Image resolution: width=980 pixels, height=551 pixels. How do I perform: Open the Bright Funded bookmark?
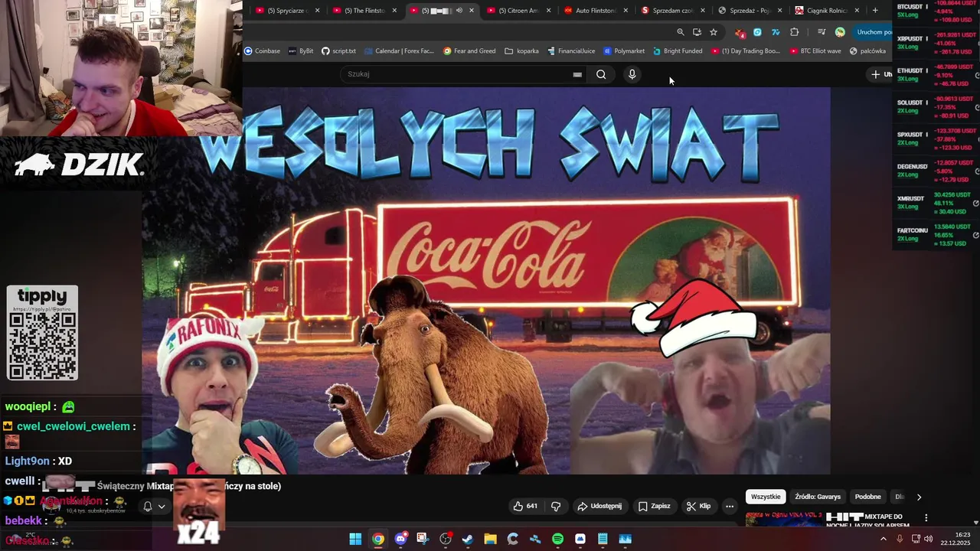(x=678, y=51)
